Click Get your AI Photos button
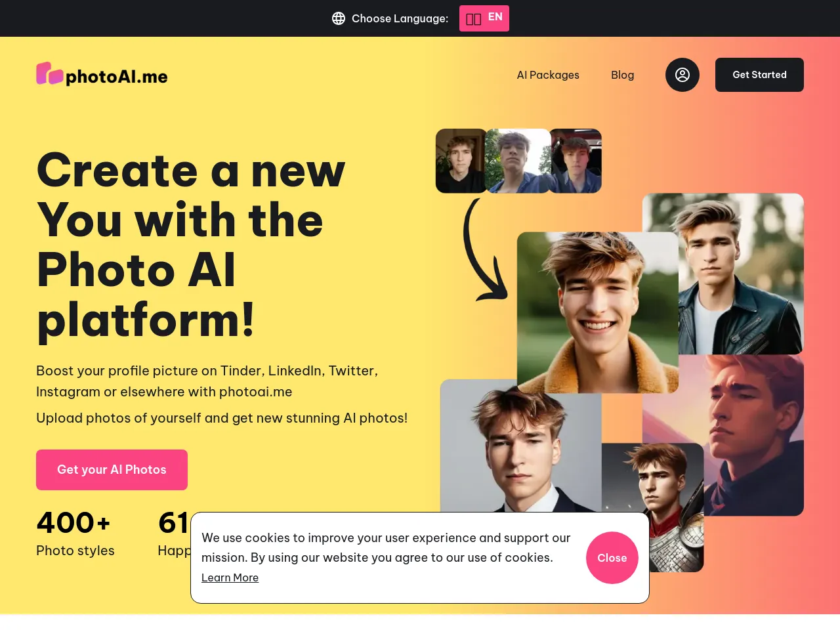The height and width of the screenshot is (630, 840). coord(112,470)
